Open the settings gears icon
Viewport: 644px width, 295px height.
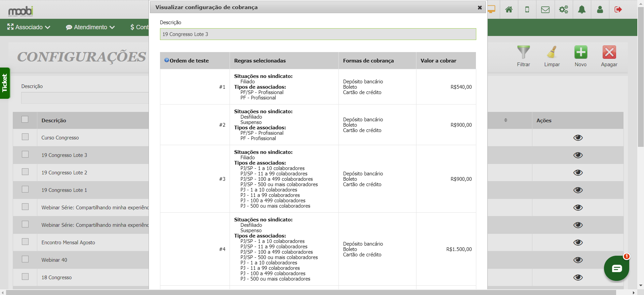pos(563,9)
